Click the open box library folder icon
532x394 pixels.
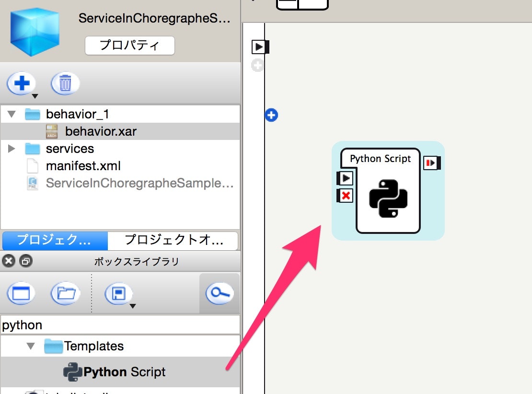point(66,293)
